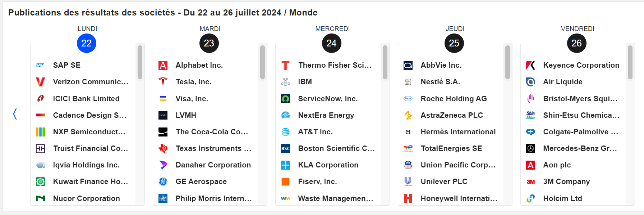Click the Mercedes-Benz star logo
644x215 pixels.
coord(530,148)
